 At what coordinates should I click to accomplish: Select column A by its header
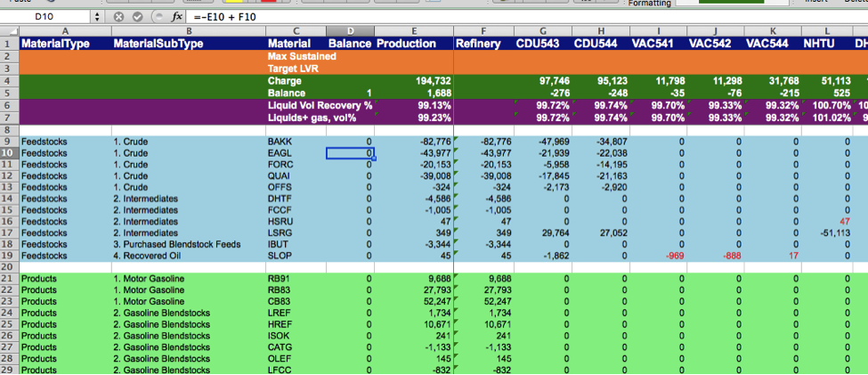point(63,31)
